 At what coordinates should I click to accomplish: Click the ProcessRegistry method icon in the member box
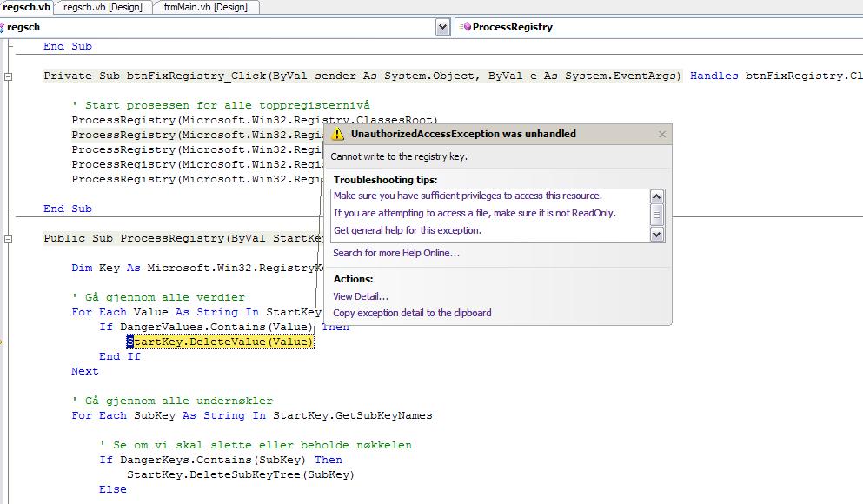[x=466, y=27]
